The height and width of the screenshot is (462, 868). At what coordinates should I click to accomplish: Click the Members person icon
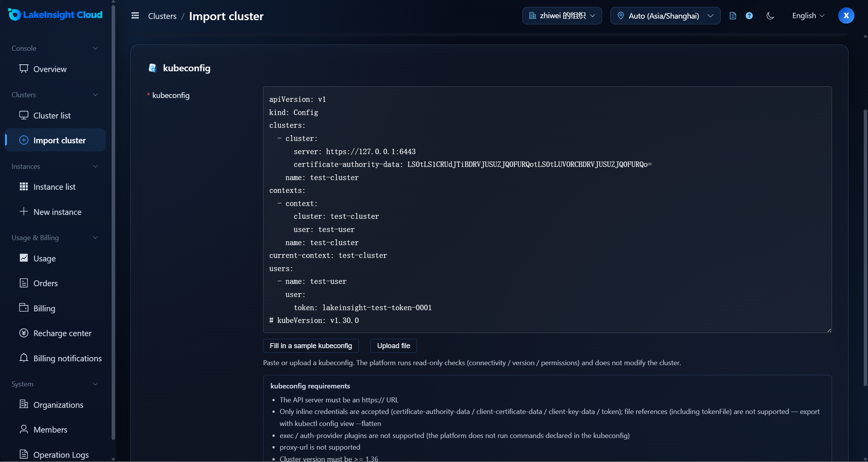coord(24,429)
